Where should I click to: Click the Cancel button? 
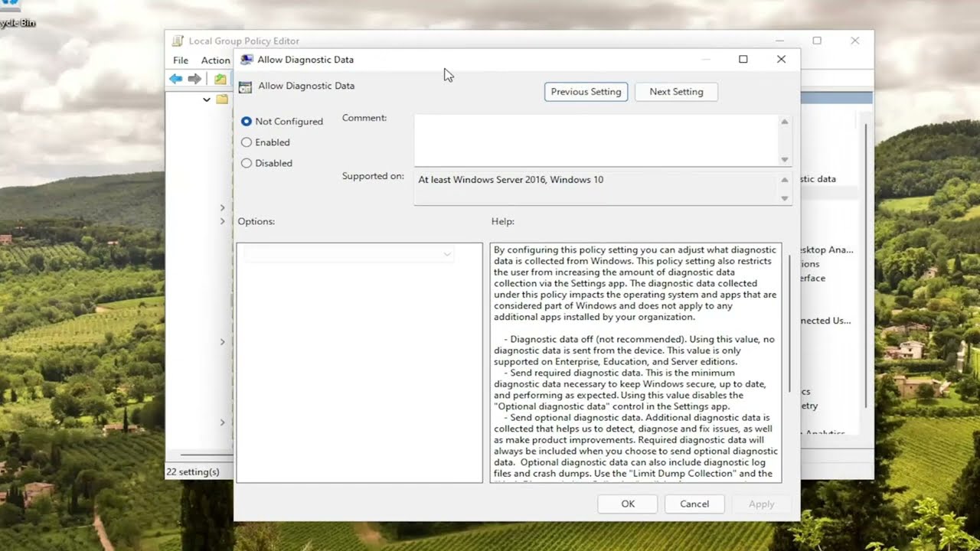[x=694, y=504]
